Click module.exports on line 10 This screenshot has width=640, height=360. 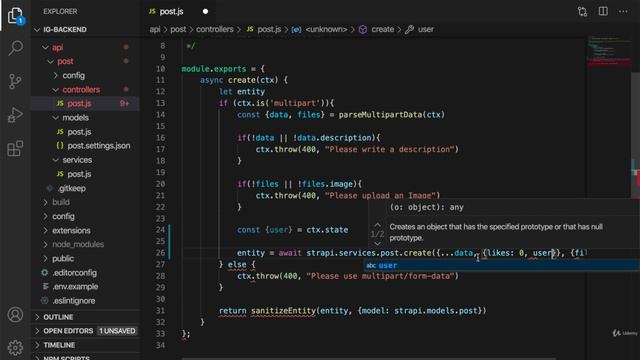click(214, 69)
